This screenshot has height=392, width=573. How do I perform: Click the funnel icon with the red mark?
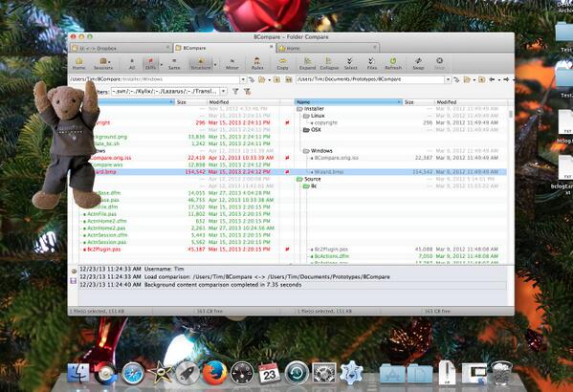point(248,92)
